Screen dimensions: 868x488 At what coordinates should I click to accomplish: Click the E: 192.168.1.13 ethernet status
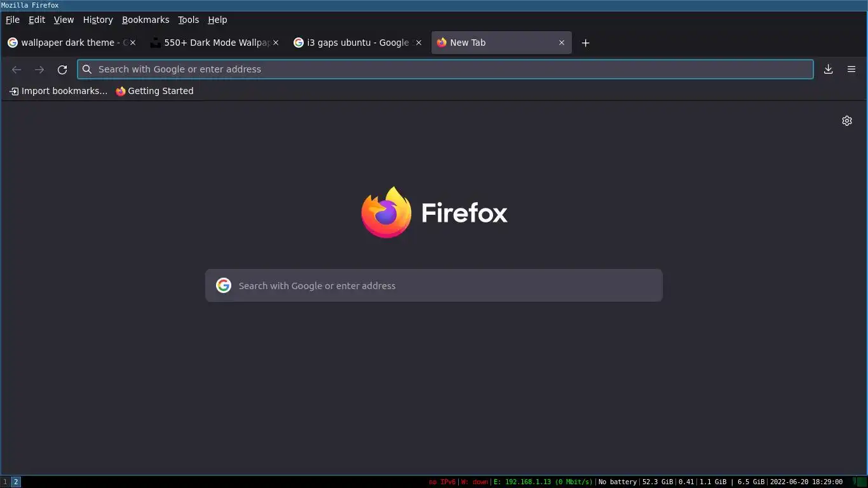(543, 482)
